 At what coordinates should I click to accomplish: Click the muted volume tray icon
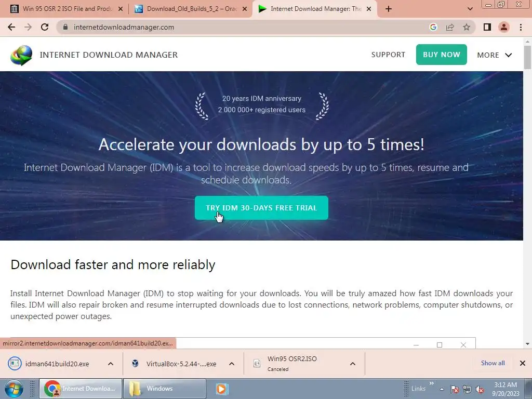(480, 390)
